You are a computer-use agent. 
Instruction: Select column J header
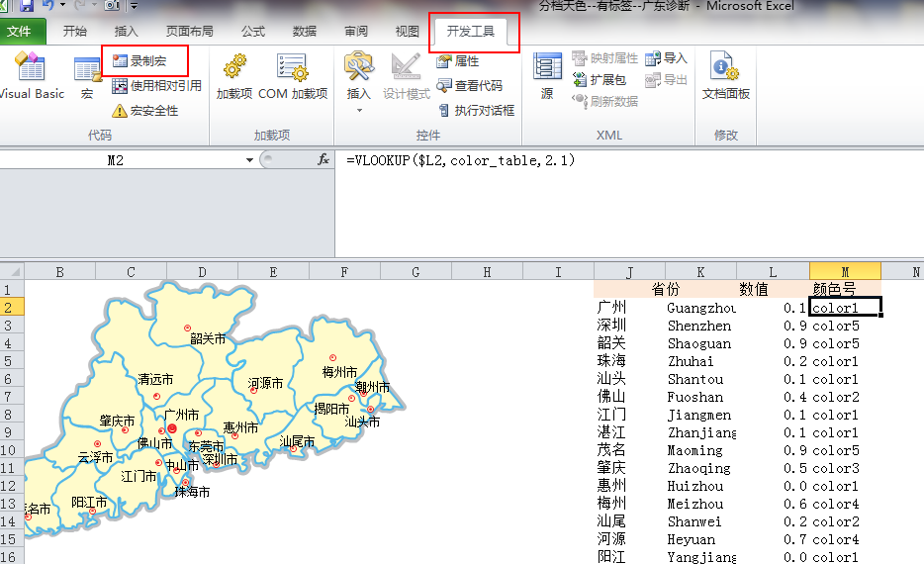[x=629, y=272]
